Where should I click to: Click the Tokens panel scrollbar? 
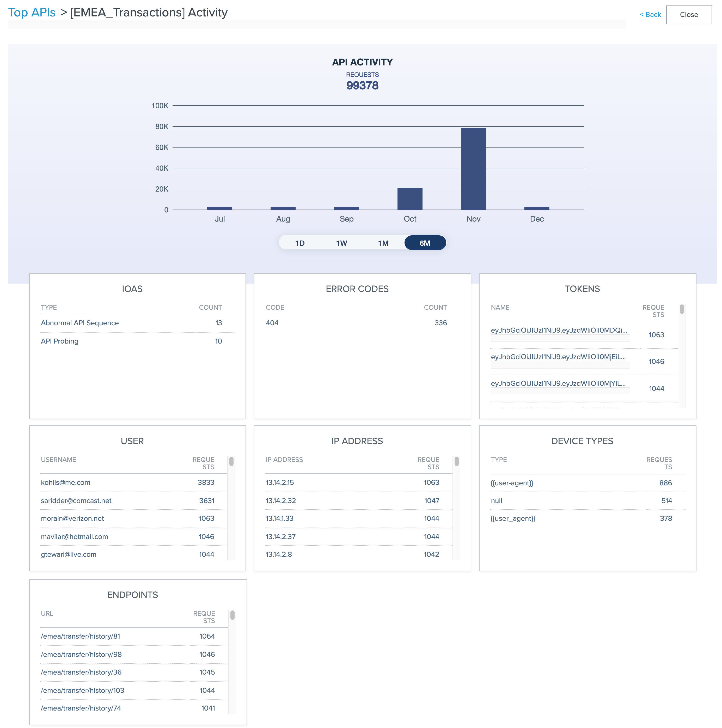coord(681,309)
